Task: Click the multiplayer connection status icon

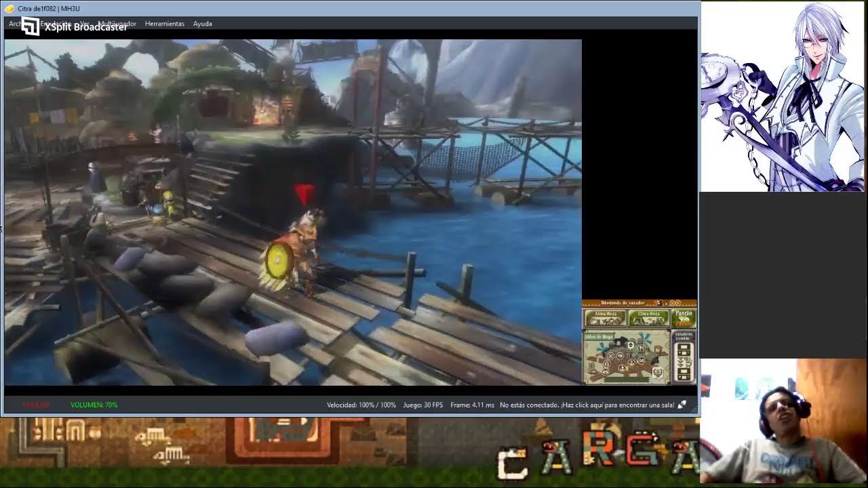Action: pos(682,405)
